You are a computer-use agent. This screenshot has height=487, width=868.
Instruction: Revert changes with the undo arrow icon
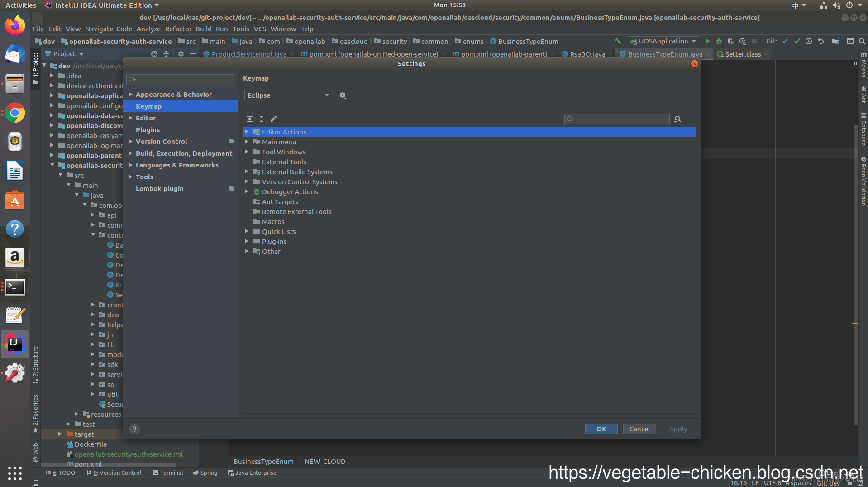pos(820,41)
